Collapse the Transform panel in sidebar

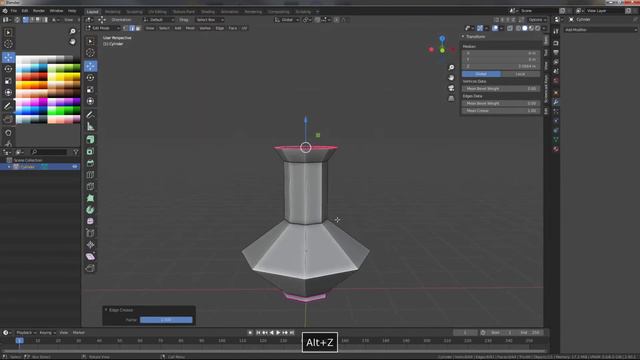pos(463,37)
